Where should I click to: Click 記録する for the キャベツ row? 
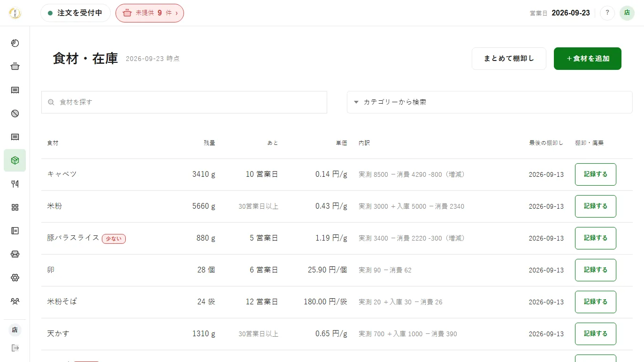pos(596,174)
